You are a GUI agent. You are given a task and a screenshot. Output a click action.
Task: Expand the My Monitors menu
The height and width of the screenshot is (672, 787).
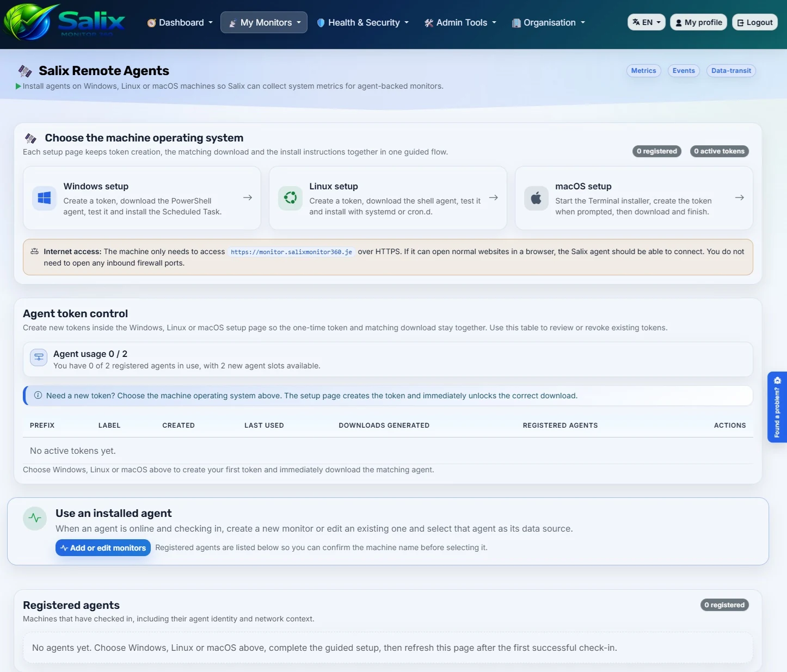(x=264, y=22)
